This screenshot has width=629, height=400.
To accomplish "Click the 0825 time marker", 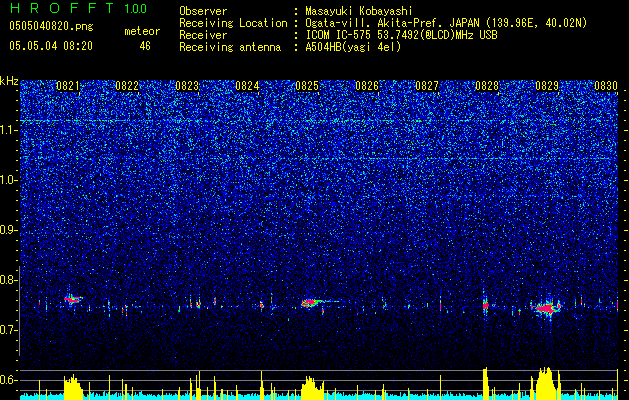I will 307,85.
